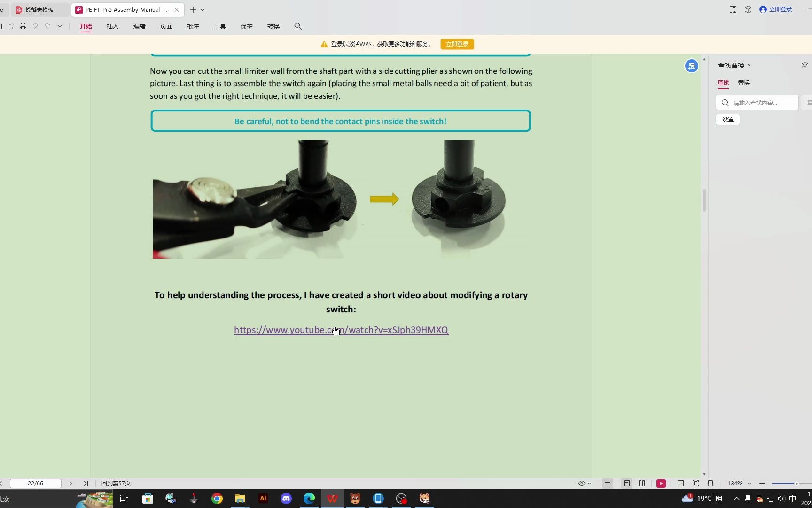Click 回到第57页 in status bar
The image size is (812, 508).
[x=116, y=484]
